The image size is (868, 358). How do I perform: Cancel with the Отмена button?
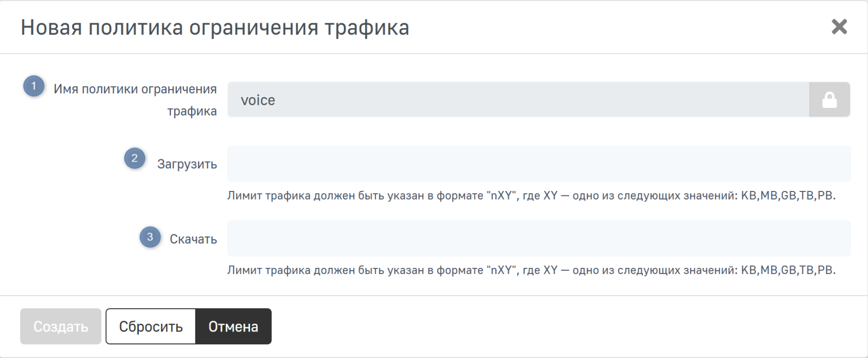pyautogui.click(x=233, y=327)
